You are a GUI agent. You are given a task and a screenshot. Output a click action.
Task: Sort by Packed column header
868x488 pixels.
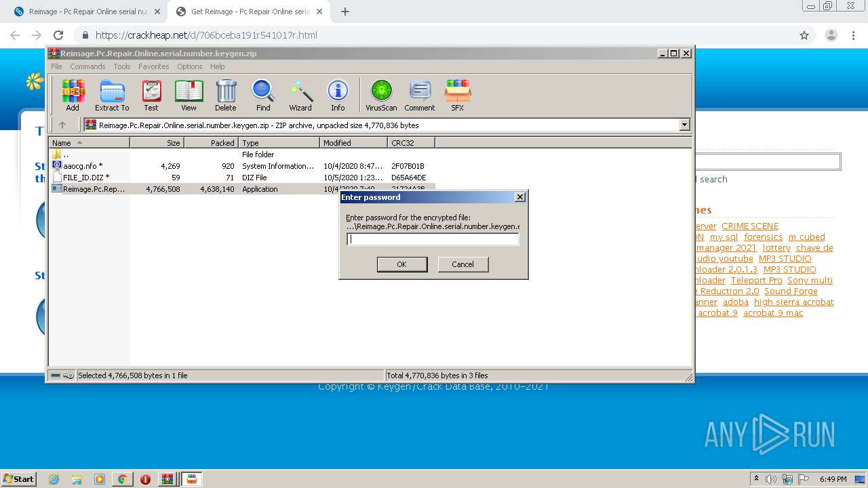tap(211, 143)
